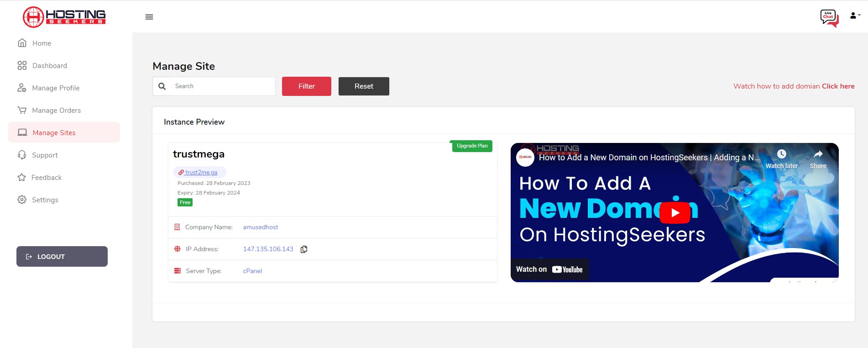The width and height of the screenshot is (868, 348).
Task: Click the Free plan badge
Action: [x=185, y=202]
